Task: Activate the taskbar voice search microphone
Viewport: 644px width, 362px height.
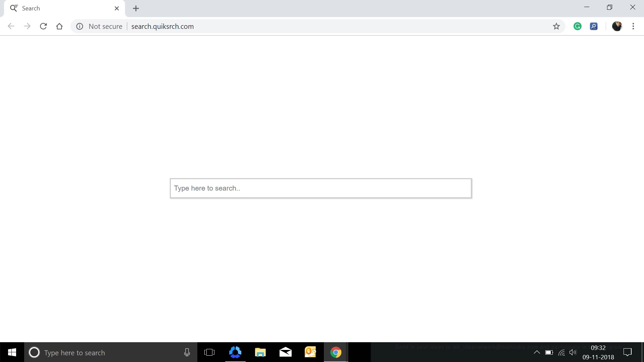Action: [x=187, y=352]
